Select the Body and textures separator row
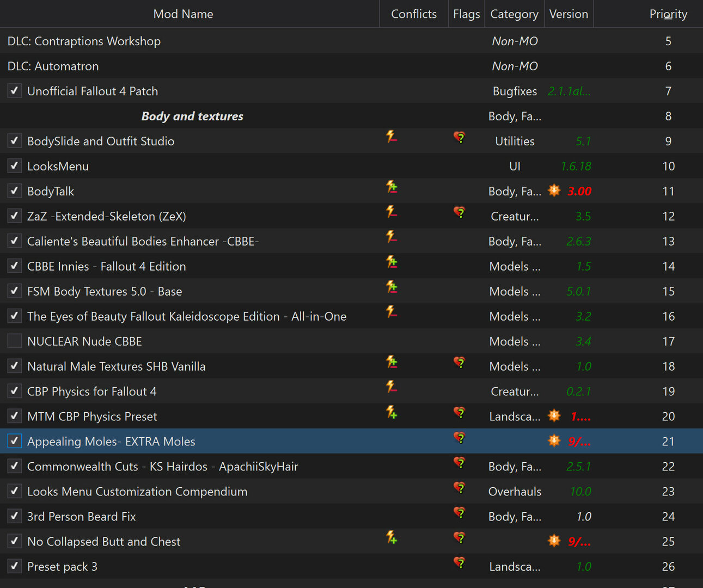The height and width of the screenshot is (588, 703). point(351,116)
